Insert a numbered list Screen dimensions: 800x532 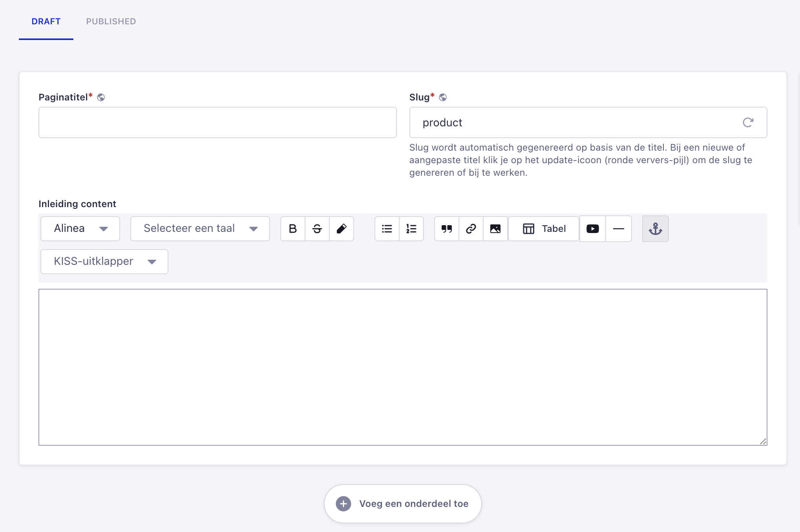(x=411, y=229)
